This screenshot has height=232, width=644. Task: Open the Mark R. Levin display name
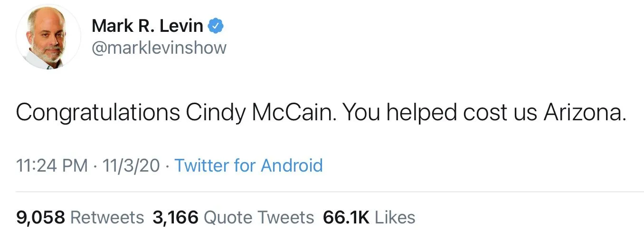[147, 26]
